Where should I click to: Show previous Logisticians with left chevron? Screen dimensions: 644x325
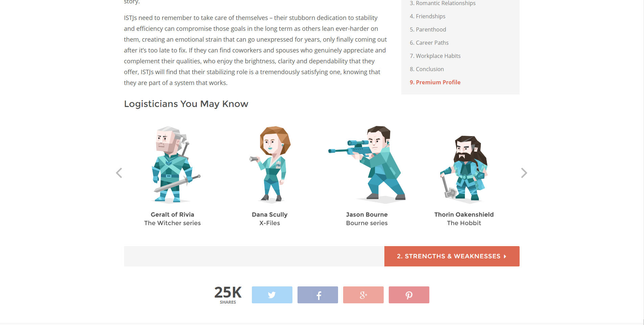click(119, 173)
